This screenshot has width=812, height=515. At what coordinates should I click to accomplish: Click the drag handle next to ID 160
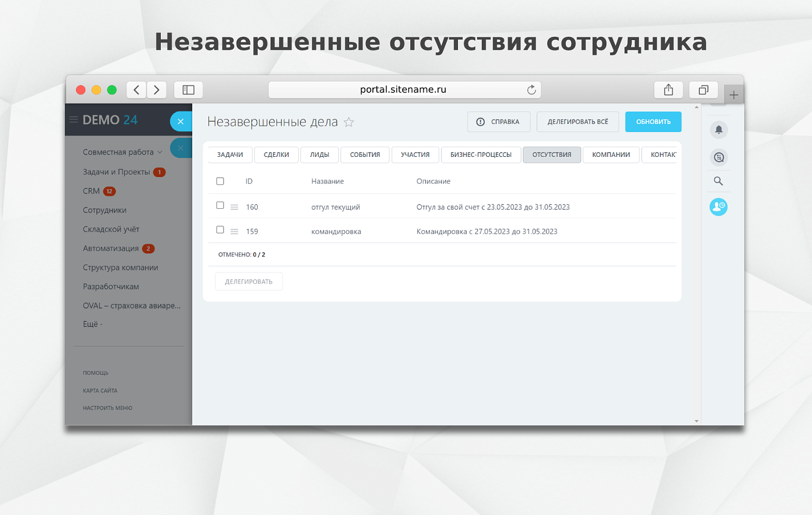(x=234, y=206)
